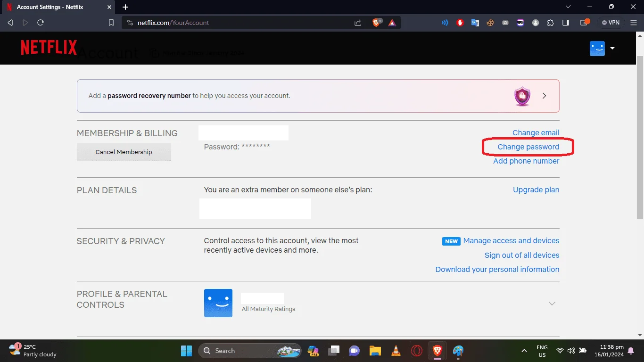Click the Change password link

[528, 147]
